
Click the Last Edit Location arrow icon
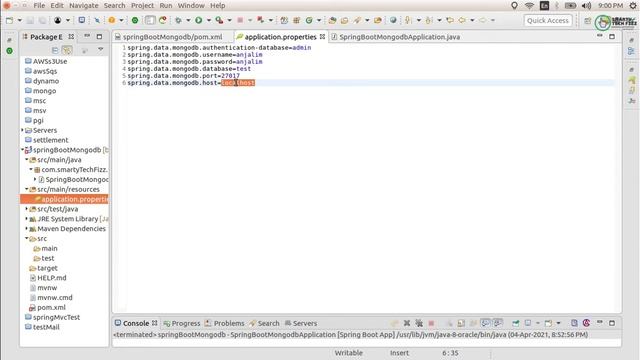coord(450,20)
